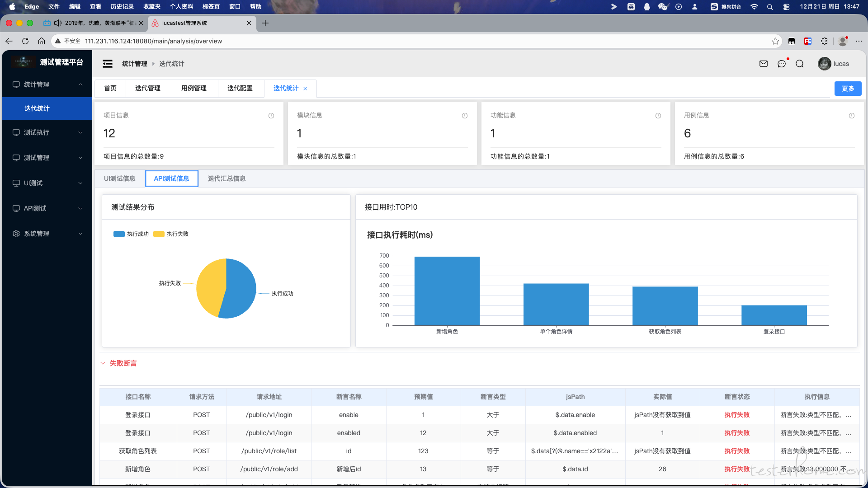
Task: Click the 新增角色 bar in chart
Action: 447,291
